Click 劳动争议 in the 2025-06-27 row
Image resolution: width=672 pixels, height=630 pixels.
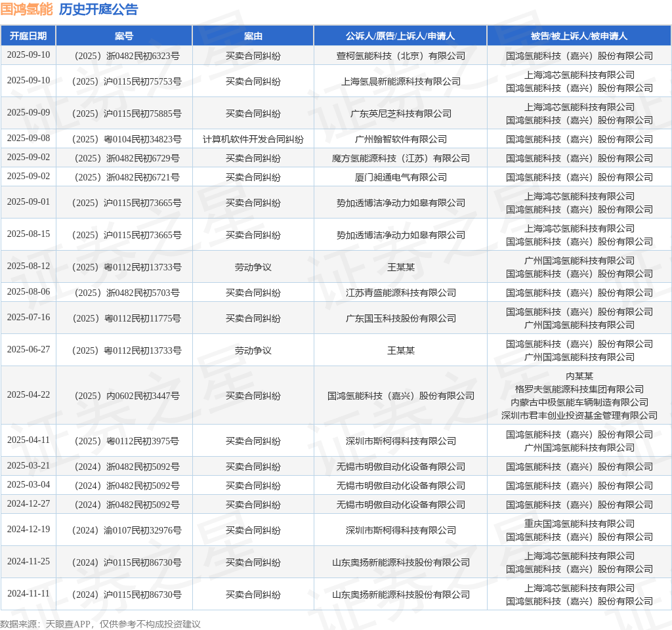(253, 350)
